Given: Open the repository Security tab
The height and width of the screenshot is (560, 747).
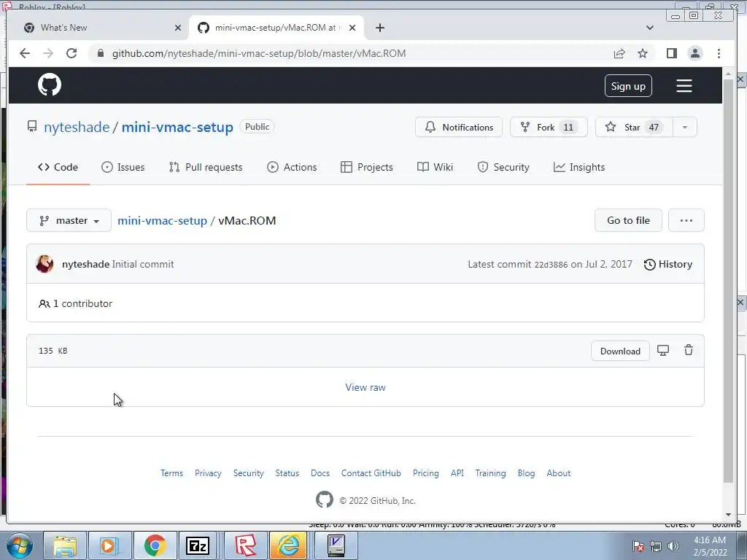Looking at the screenshot, I should (503, 167).
